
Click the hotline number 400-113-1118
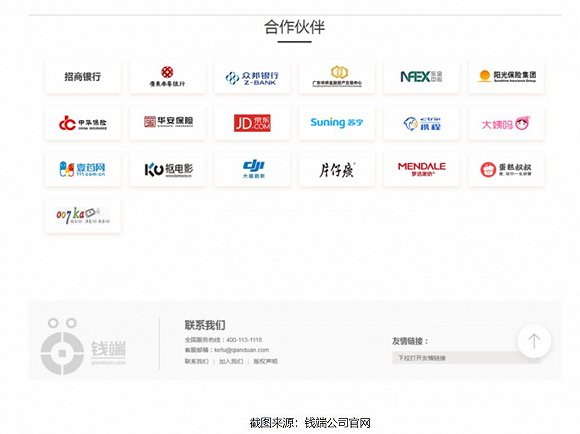point(244,340)
